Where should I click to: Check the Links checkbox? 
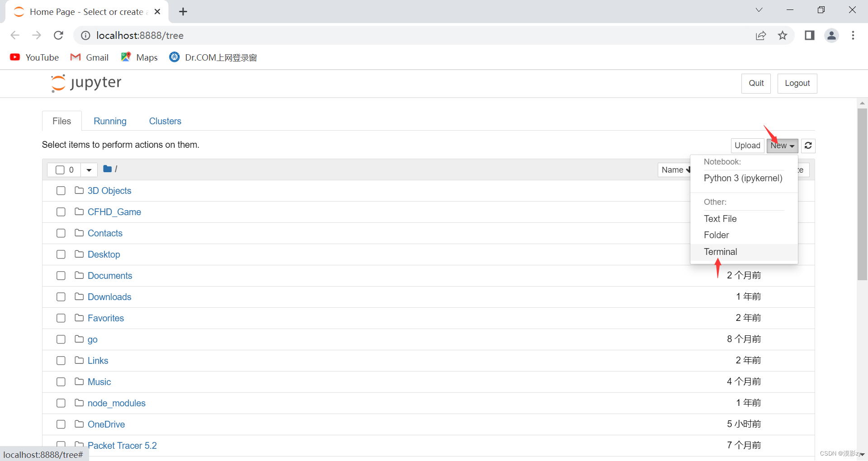(x=61, y=361)
